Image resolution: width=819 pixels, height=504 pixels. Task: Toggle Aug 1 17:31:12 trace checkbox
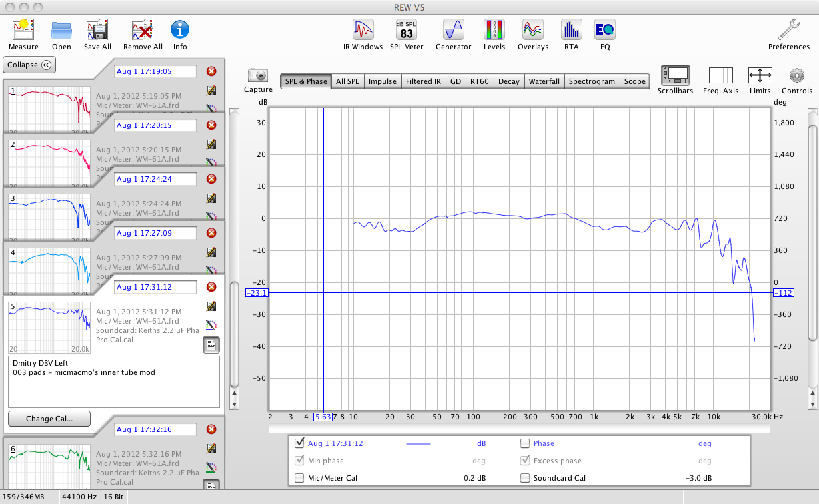click(299, 443)
